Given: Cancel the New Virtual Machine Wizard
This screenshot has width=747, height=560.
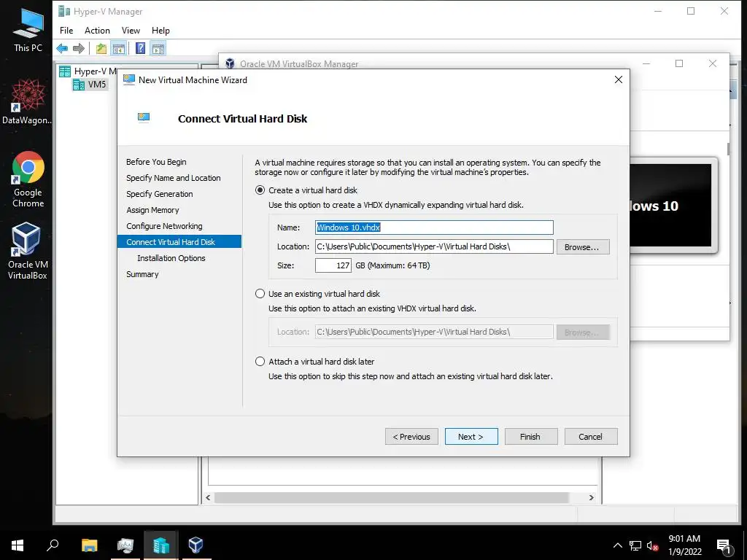Looking at the screenshot, I should (591, 437).
